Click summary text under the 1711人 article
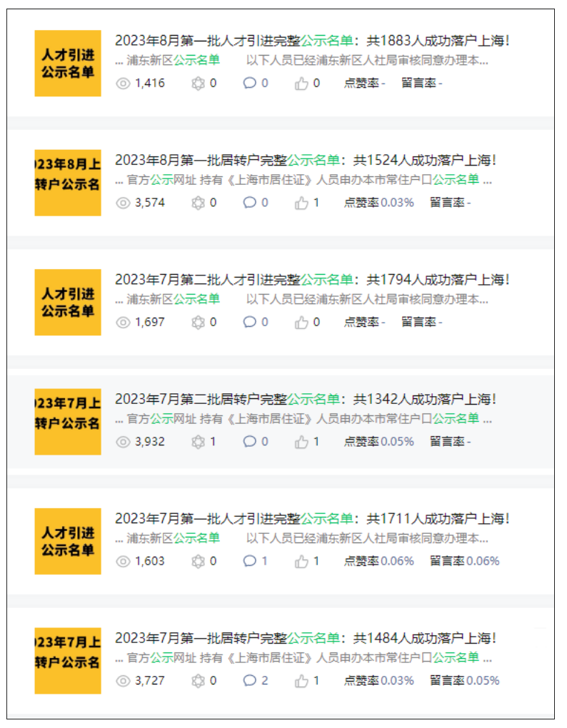 click(302, 539)
